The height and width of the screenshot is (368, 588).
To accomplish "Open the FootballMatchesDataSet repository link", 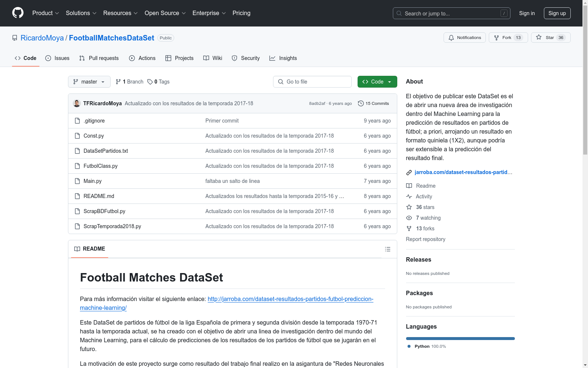I will [112, 38].
